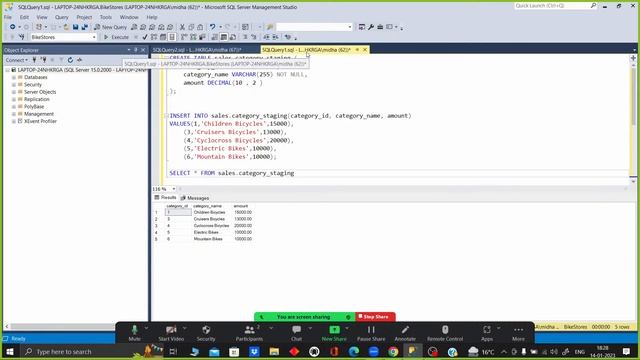
Task: Switch to the Results tab
Action: [x=165, y=198]
